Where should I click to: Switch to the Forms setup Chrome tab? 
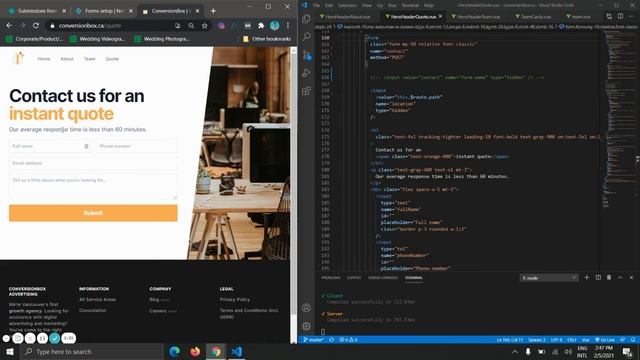104,11
